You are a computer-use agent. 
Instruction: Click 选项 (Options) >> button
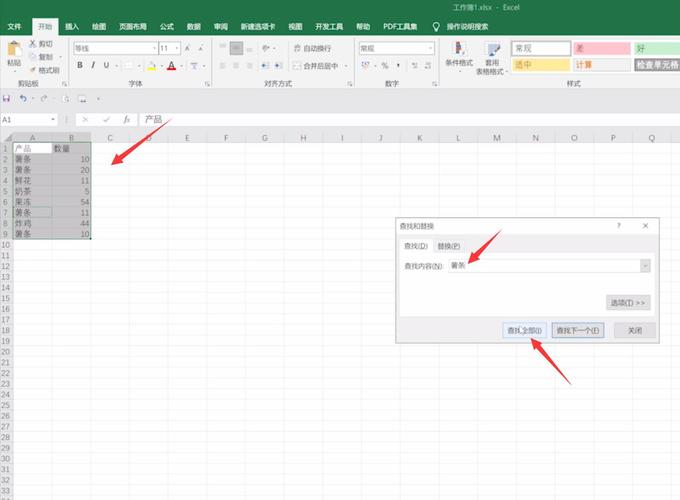pyautogui.click(x=628, y=303)
